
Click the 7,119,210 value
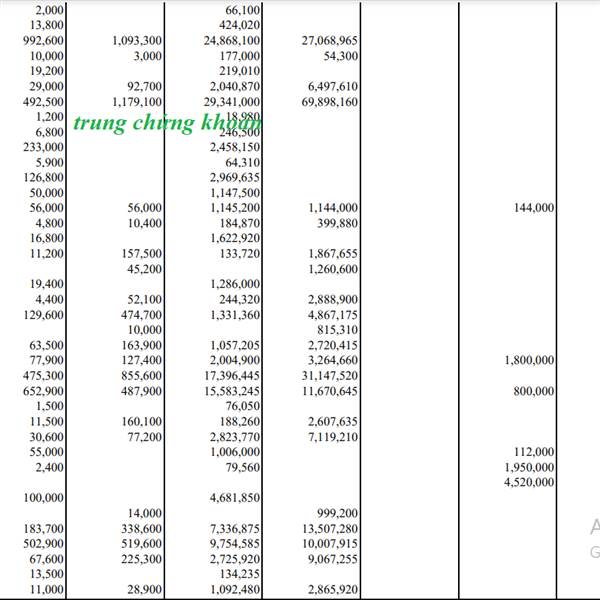tap(333, 437)
